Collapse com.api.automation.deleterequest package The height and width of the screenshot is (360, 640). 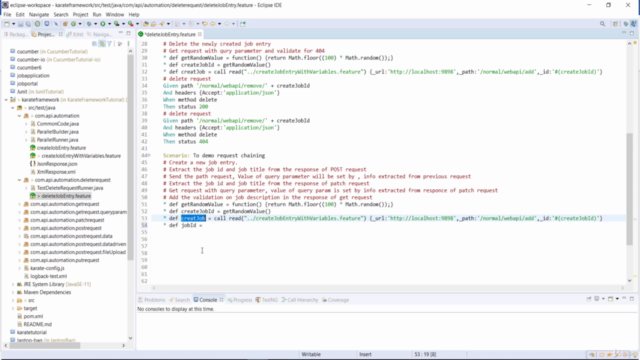click(x=19, y=180)
